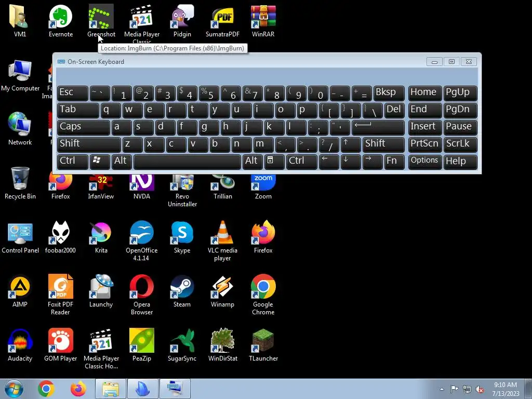Click the on-screen space bar

(187, 162)
